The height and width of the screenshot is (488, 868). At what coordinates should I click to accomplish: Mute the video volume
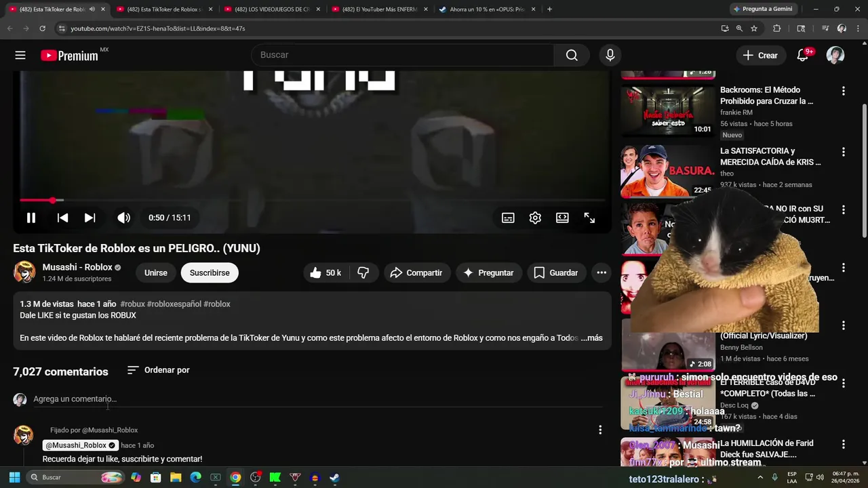coord(123,218)
